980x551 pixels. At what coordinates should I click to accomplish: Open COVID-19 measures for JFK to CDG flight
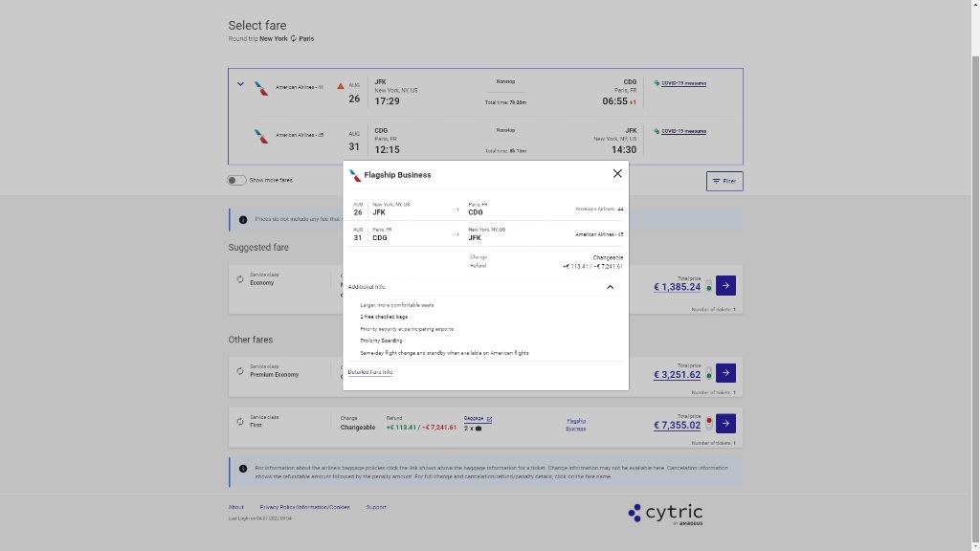click(683, 83)
